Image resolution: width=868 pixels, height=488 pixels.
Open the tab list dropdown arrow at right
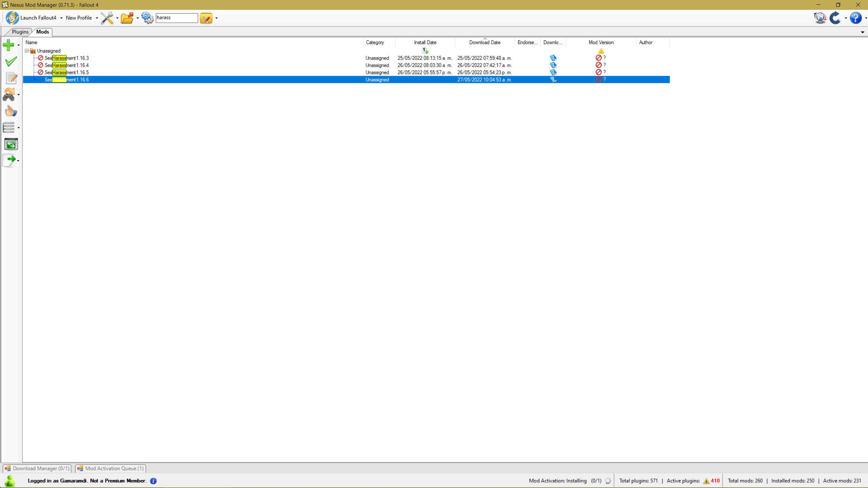(x=863, y=32)
